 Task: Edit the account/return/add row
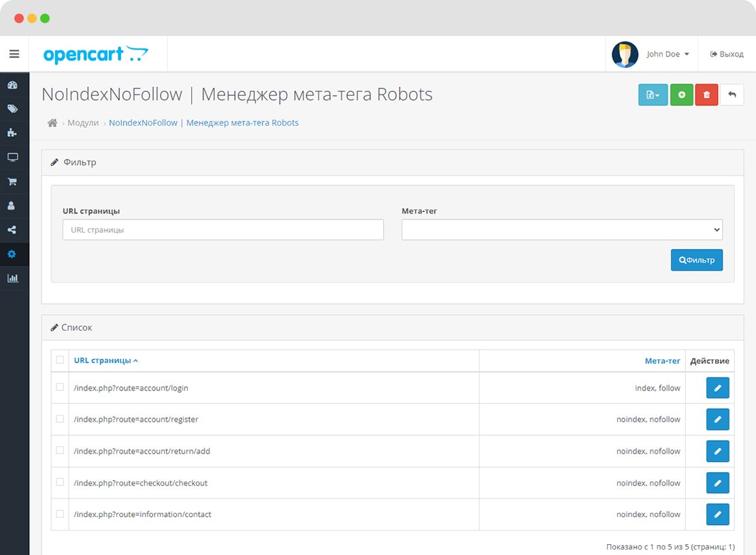pos(717,451)
